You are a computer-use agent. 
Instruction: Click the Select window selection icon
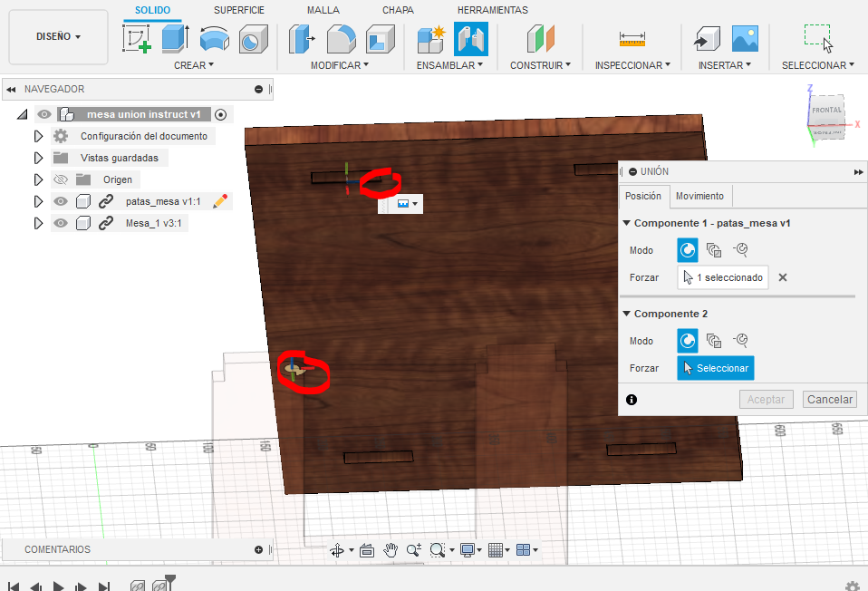point(818,39)
